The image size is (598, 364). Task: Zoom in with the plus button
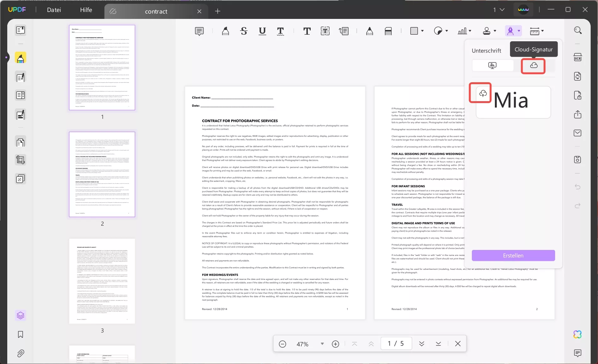(x=336, y=344)
